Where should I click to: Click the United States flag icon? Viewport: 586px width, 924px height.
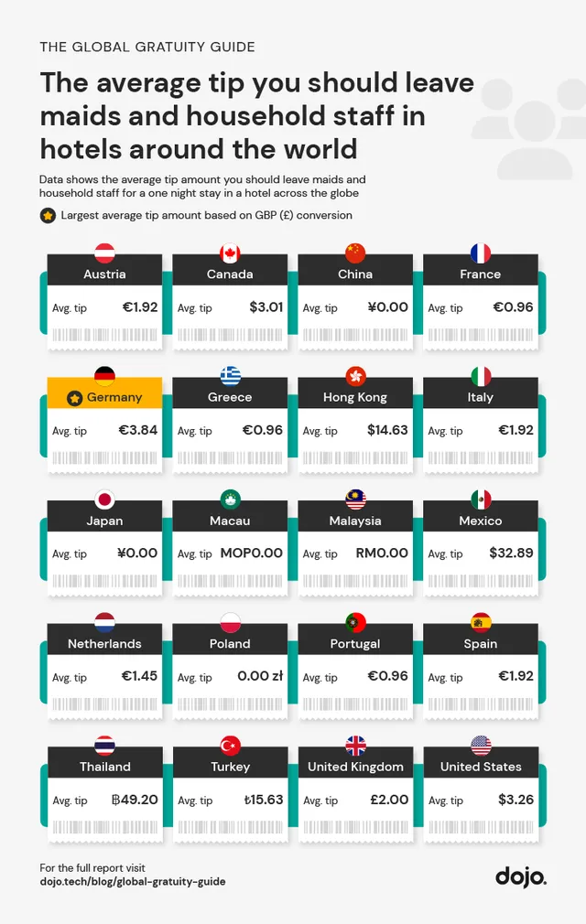coord(481,746)
